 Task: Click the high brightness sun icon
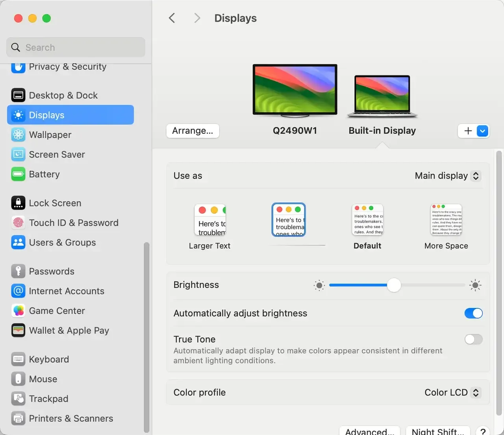(x=475, y=285)
